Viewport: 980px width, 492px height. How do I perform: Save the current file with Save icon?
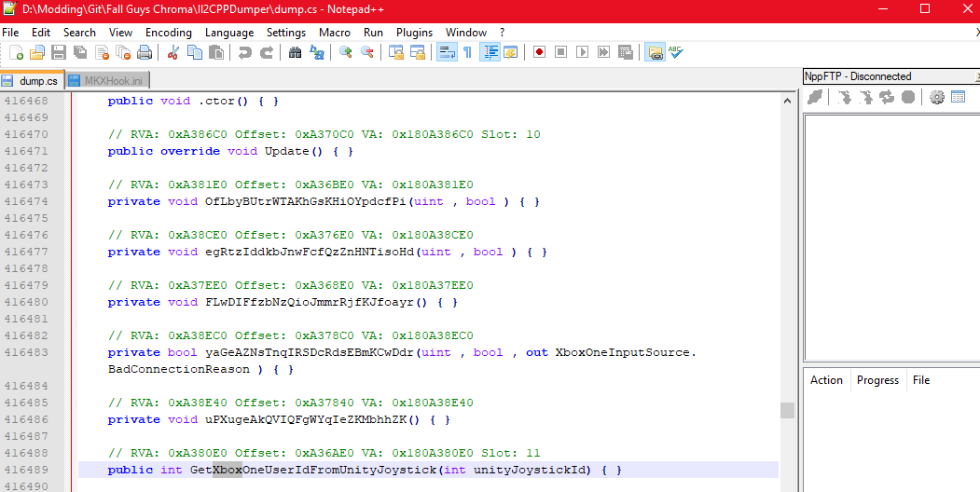(x=59, y=53)
